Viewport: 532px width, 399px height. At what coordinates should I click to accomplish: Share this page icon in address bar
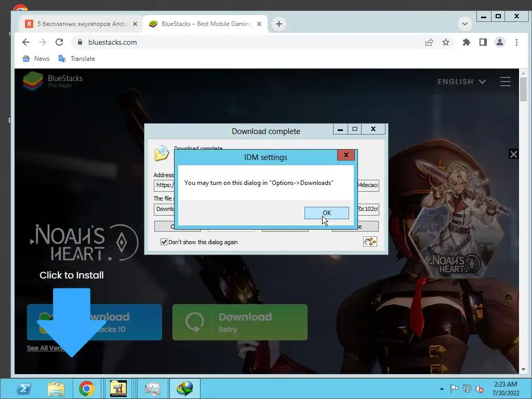(x=429, y=43)
